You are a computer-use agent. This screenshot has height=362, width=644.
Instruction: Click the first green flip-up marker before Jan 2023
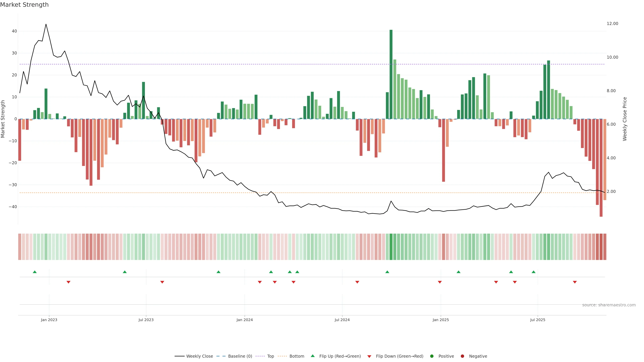tap(35, 272)
